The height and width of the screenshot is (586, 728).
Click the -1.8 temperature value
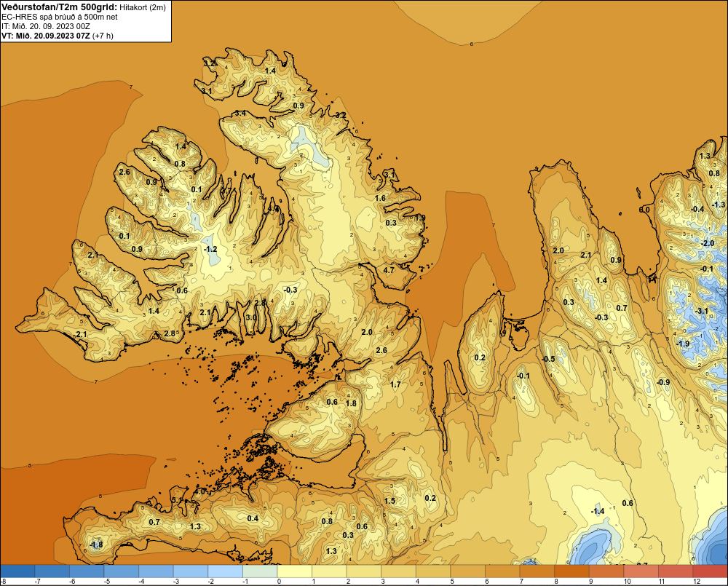95,545
